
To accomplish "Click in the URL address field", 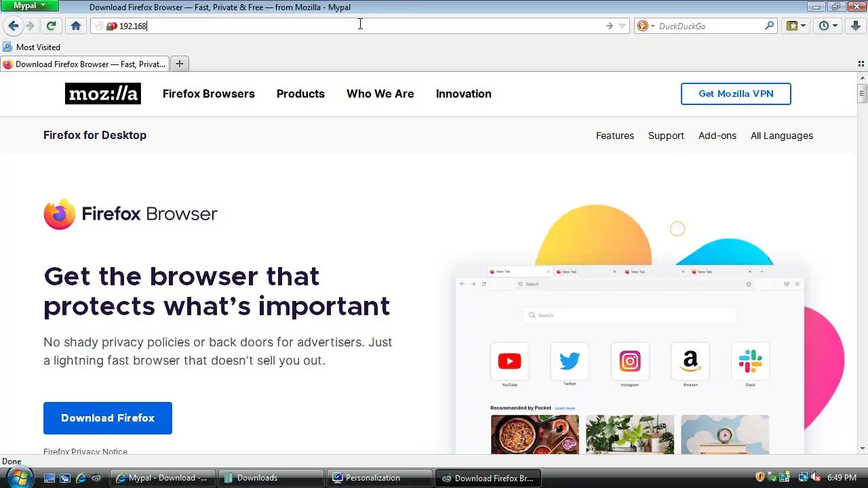I will (359, 26).
